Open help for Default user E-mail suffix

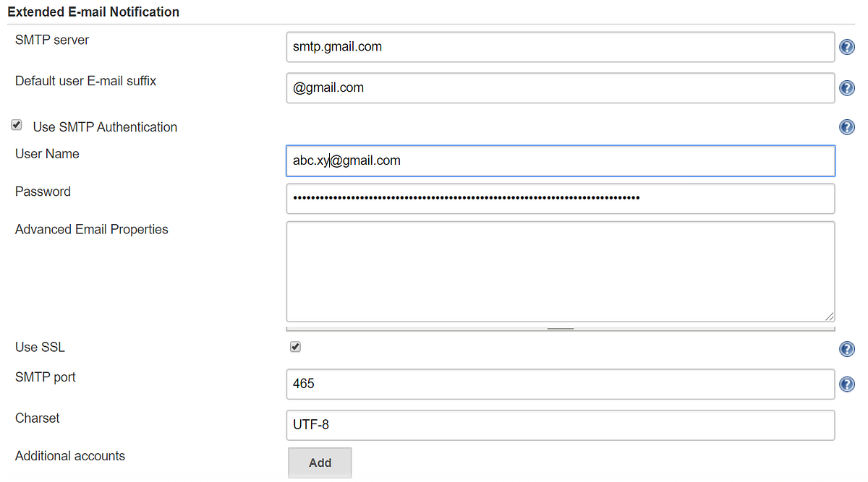pos(846,87)
